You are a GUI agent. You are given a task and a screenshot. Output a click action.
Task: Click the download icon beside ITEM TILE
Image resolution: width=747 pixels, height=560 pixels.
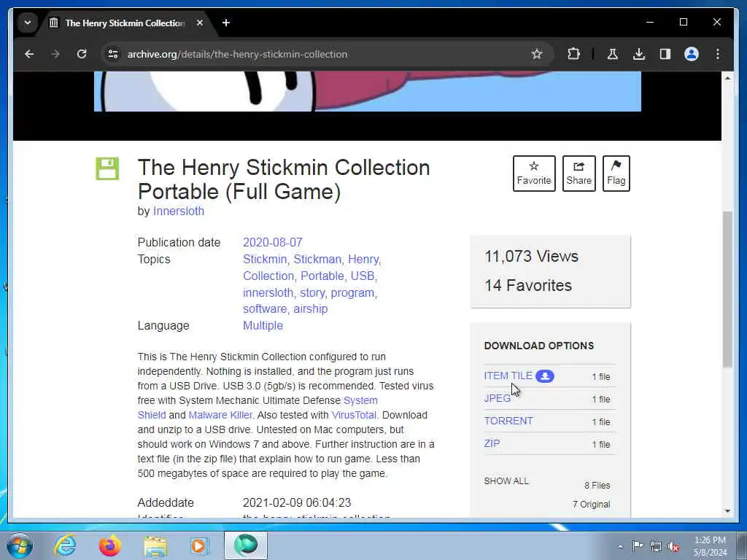point(544,376)
